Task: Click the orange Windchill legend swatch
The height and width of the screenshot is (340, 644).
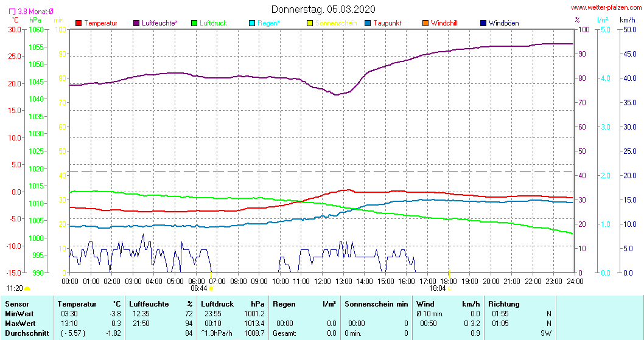Action: coord(425,23)
